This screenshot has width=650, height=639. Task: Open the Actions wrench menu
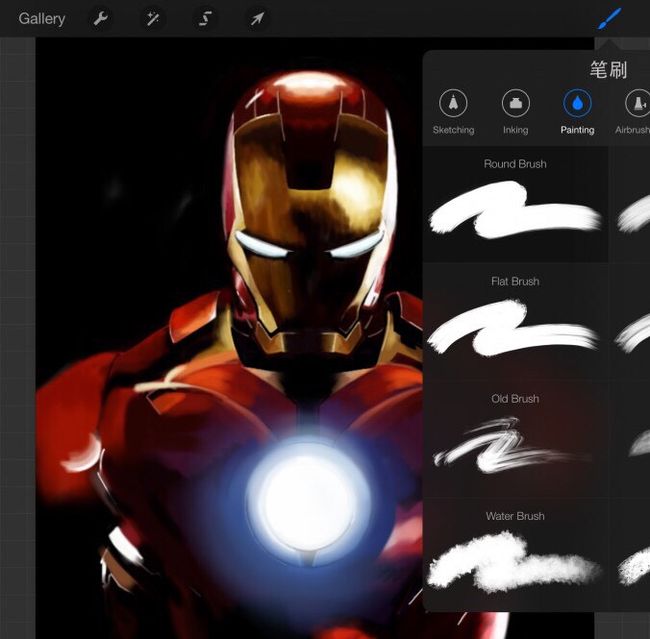pos(101,19)
